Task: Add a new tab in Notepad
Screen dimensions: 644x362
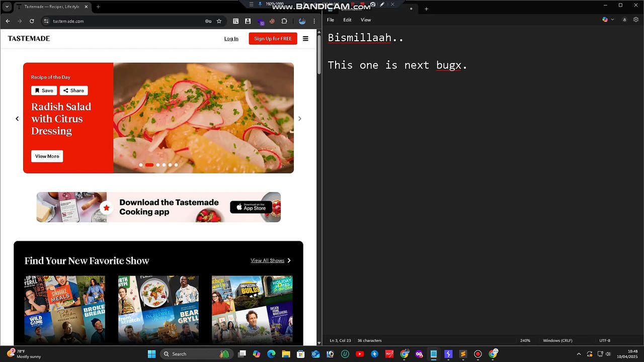Action: click(x=426, y=9)
